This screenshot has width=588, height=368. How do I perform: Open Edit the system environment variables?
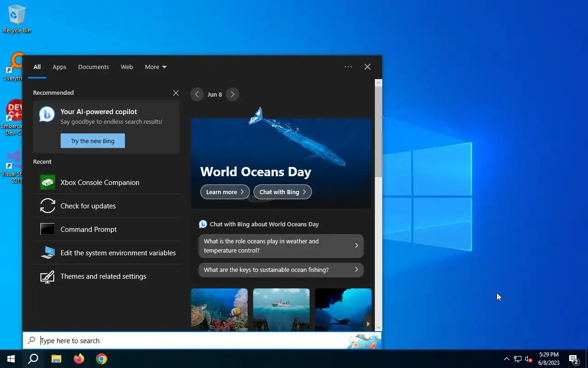click(106, 253)
